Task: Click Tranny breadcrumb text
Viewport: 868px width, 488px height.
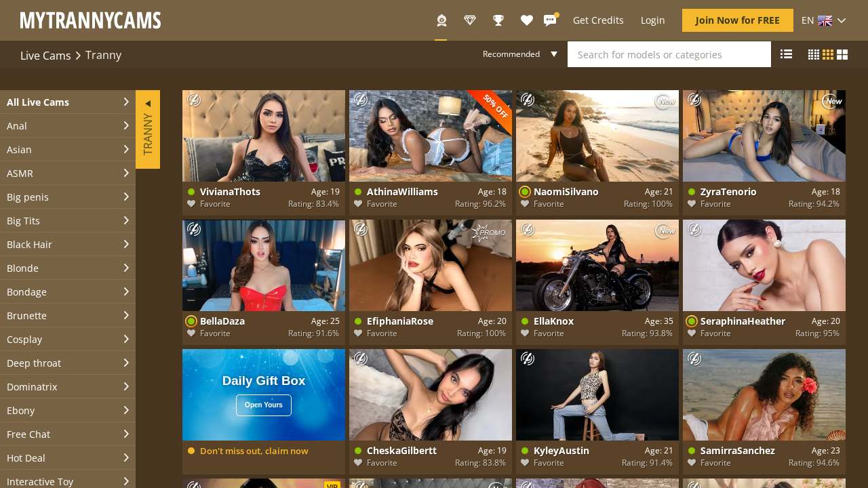Action: [x=103, y=55]
